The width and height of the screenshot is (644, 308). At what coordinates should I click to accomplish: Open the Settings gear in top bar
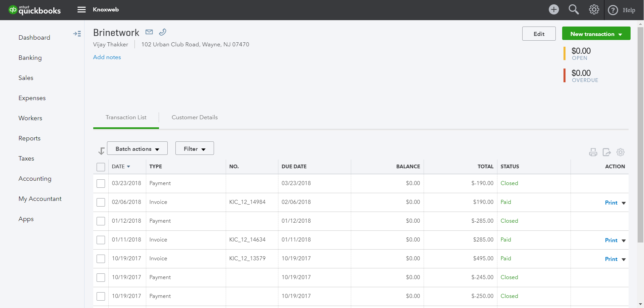click(x=594, y=9)
